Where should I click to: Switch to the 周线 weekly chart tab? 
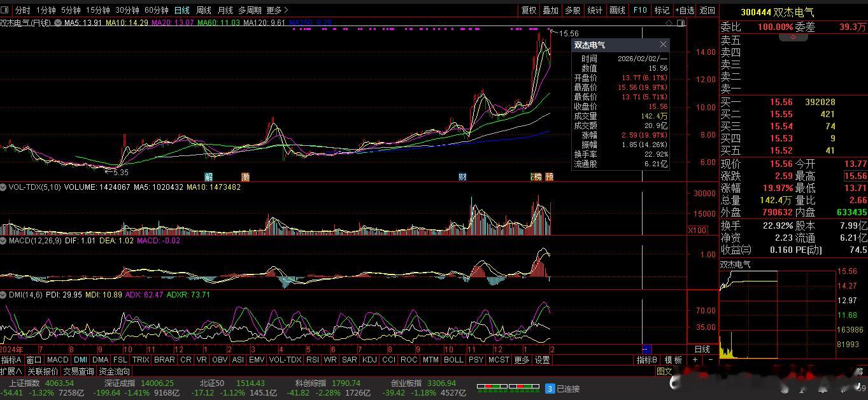coord(203,10)
